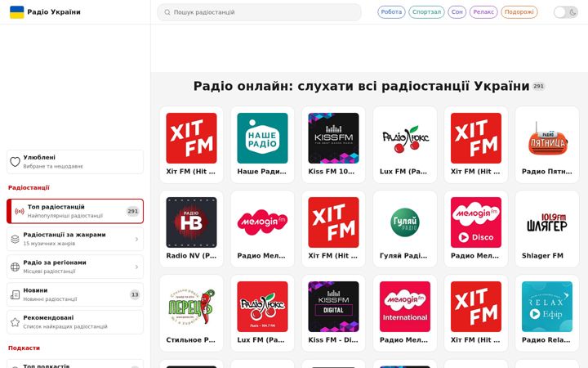Open the Стильное Радио Перец logo
Screen dimensions: 588x368
191,307
